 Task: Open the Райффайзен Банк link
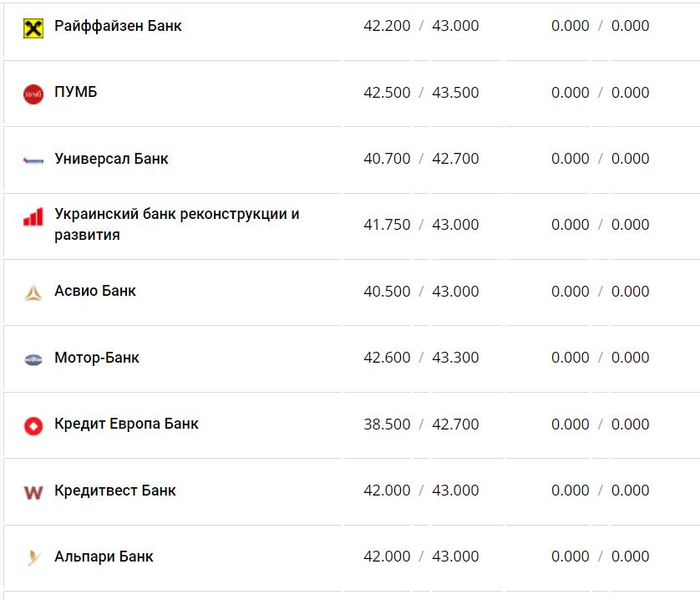(x=118, y=26)
